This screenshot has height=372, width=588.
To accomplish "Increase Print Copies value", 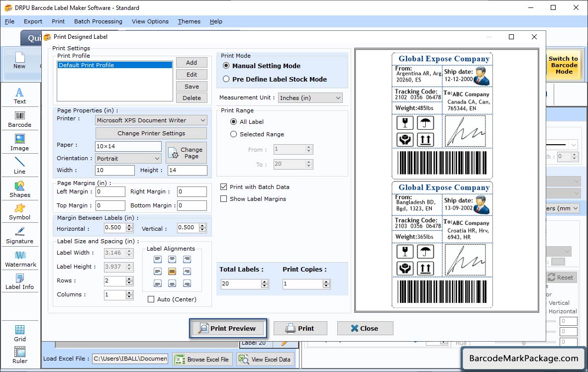I will click(327, 281).
